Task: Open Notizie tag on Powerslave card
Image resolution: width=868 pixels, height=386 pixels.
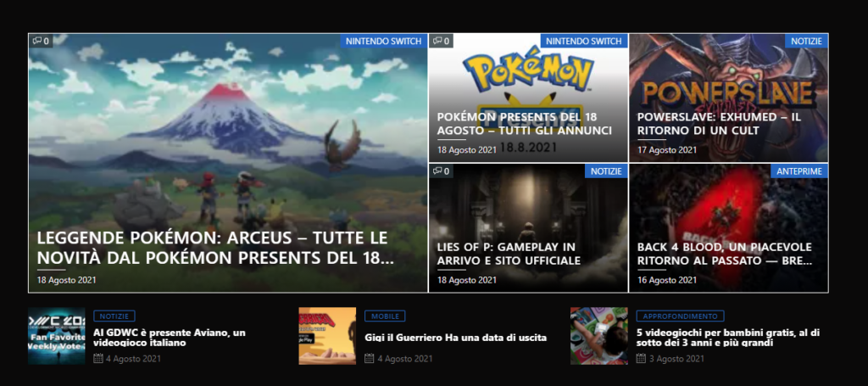Action: [806, 41]
